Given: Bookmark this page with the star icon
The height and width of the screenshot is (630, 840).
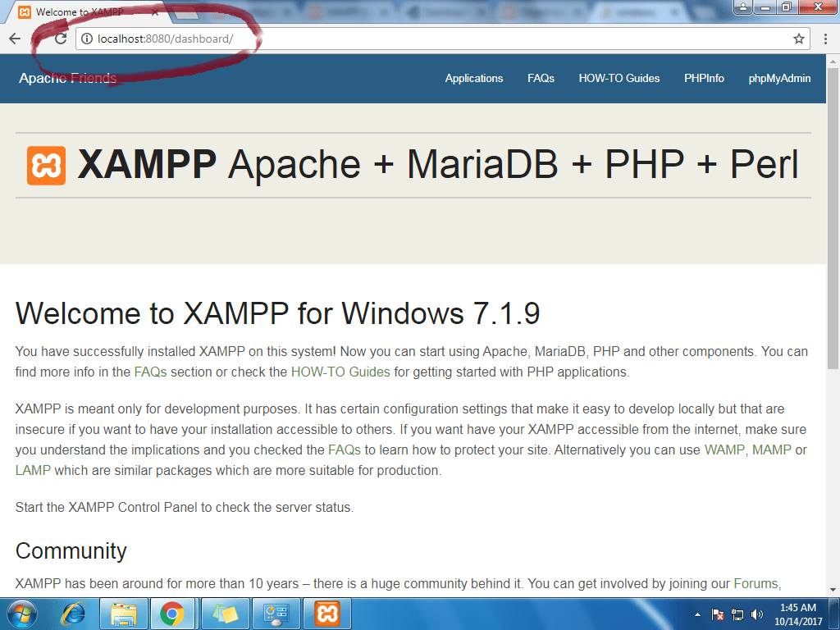Looking at the screenshot, I should click(x=799, y=39).
